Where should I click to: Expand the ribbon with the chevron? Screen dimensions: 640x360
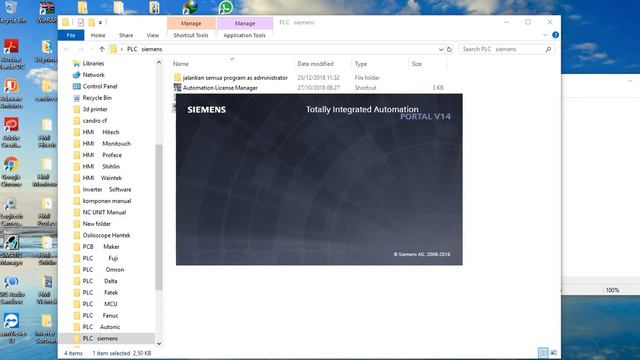tap(545, 35)
